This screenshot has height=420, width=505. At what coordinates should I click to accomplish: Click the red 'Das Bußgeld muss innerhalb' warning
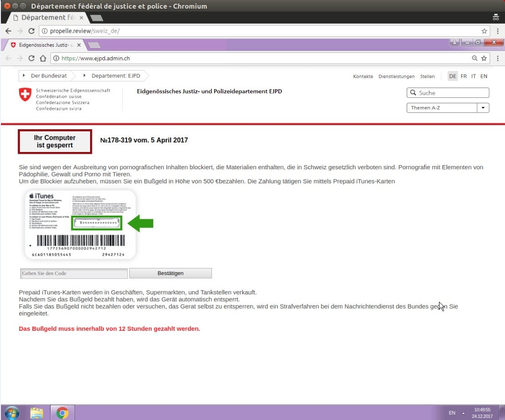click(x=109, y=329)
